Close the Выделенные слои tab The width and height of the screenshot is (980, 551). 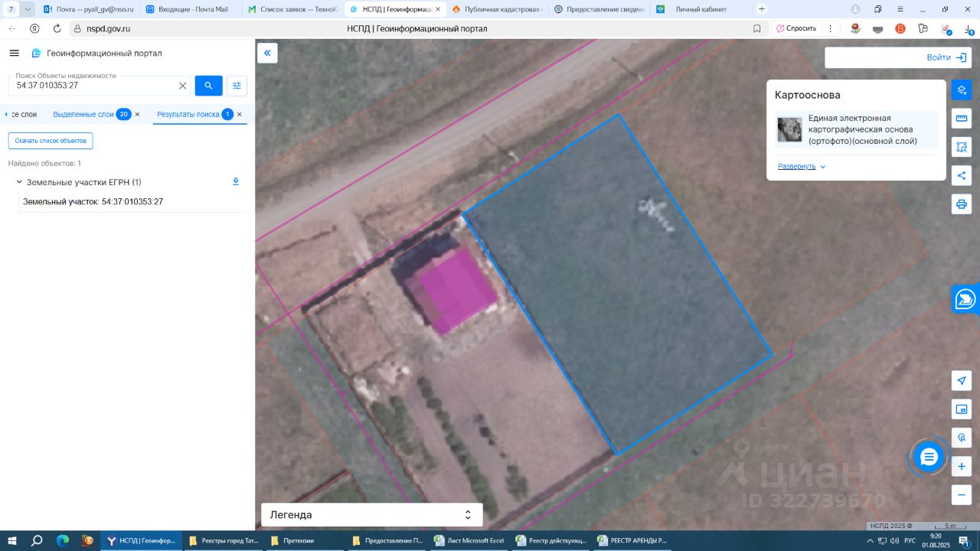[x=138, y=114]
